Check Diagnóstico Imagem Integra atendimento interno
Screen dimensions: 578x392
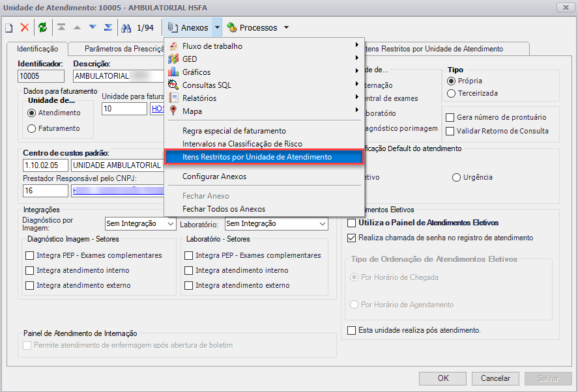pos(30,270)
